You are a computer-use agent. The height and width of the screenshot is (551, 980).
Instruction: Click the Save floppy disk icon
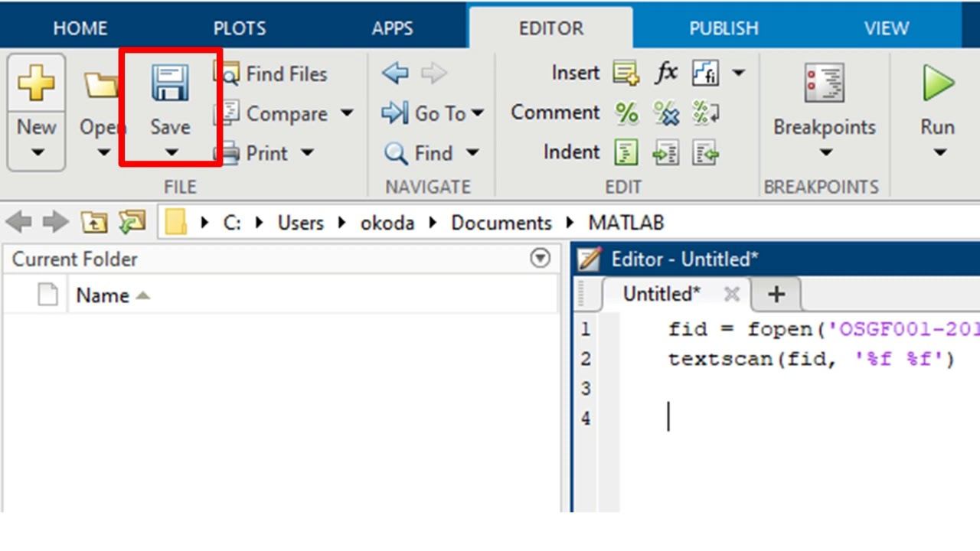coord(170,83)
